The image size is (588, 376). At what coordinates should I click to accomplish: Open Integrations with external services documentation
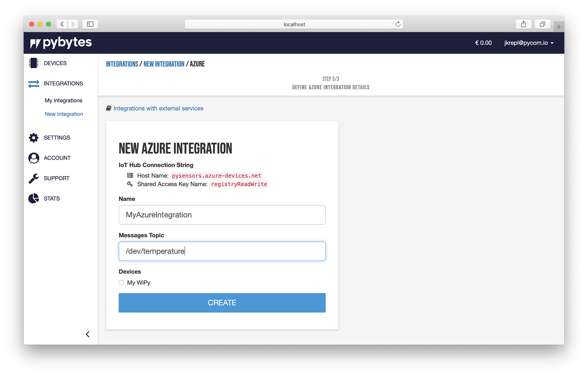pos(159,108)
